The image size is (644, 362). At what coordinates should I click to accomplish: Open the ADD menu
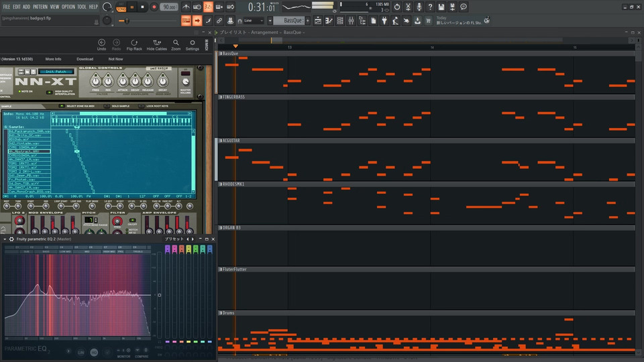tap(26, 7)
